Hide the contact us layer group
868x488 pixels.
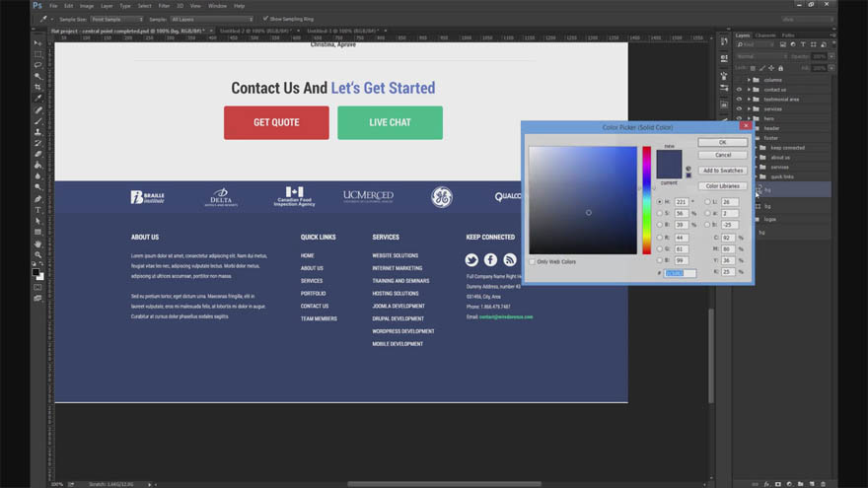click(739, 90)
